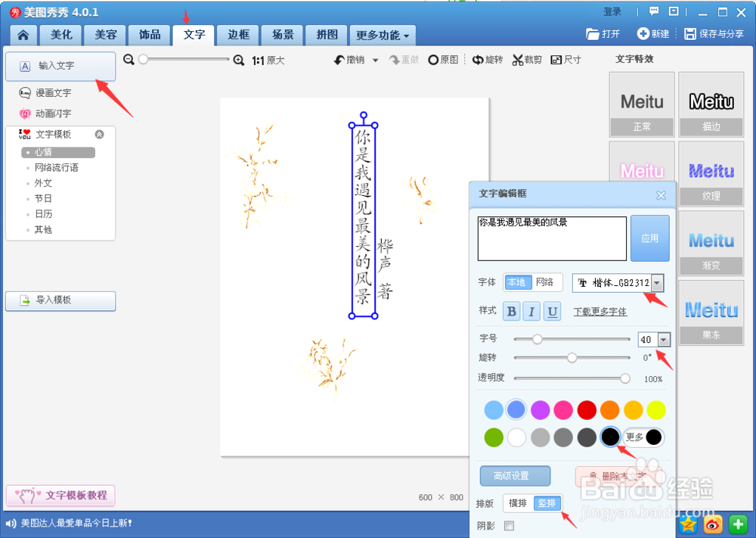Select 横排 horizontal layout

coord(518,503)
